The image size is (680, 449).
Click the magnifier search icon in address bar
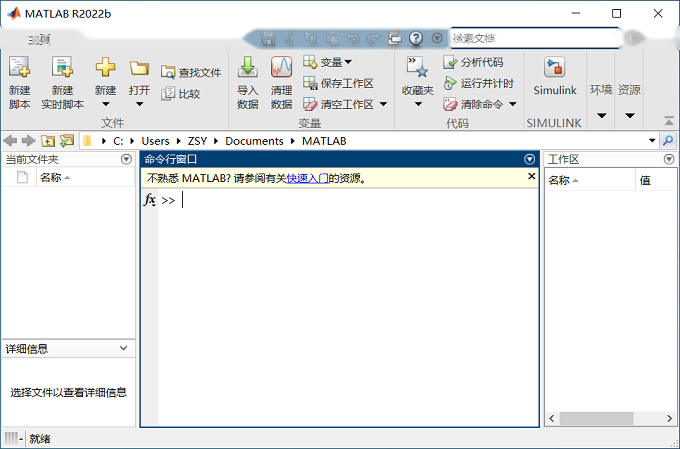(x=668, y=141)
